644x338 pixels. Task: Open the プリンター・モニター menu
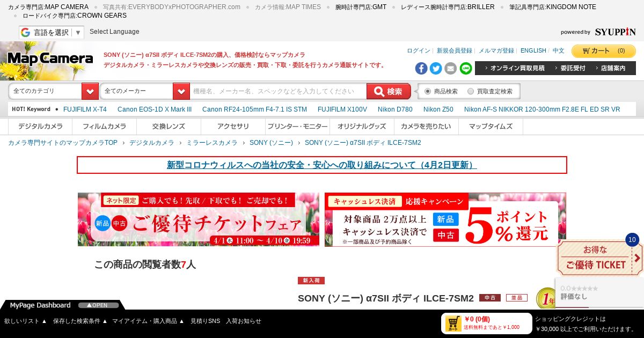(298, 127)
